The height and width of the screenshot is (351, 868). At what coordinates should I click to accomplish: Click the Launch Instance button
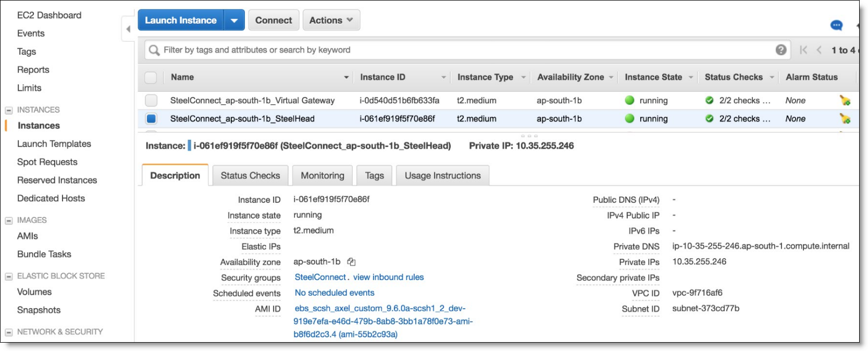coord(181,20)
